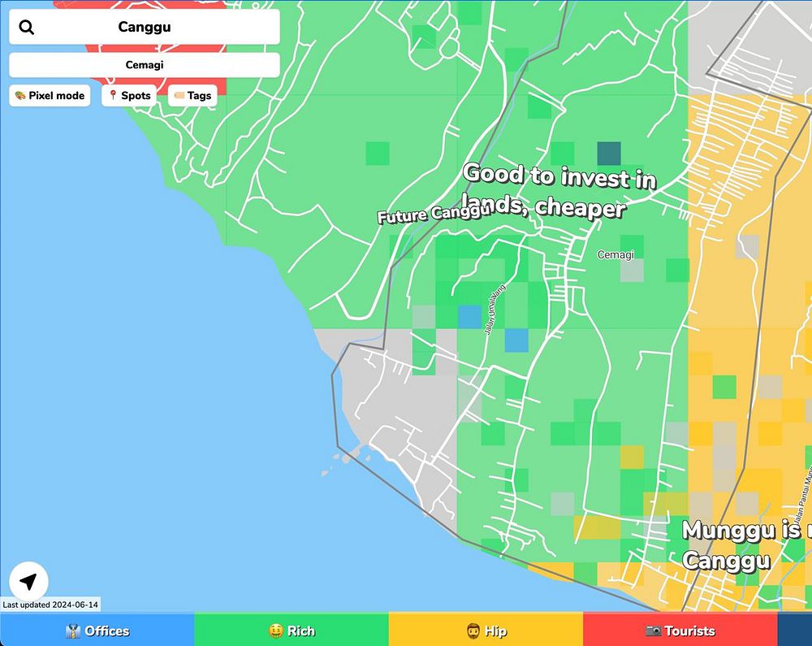The width and height of the screenshot is (812, 646).
Task: Click the label icon in Tags
Action: pyautogui.click(x=179, y=95)
